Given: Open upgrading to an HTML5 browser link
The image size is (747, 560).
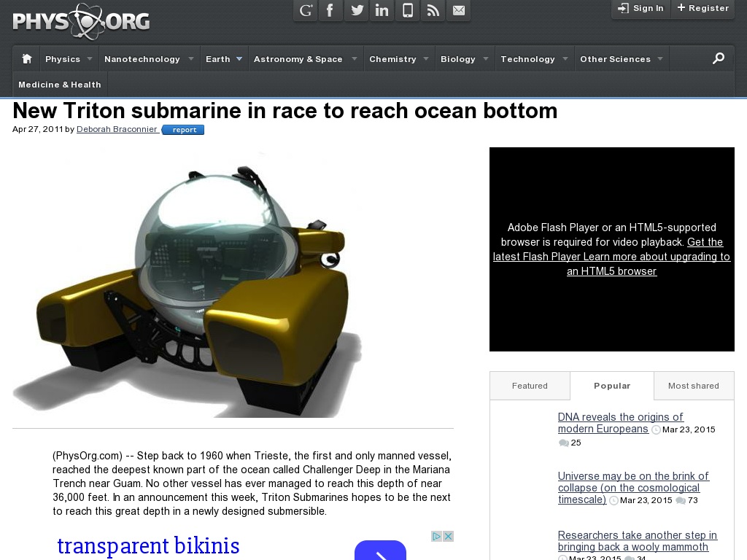Looking at the screenshot, I should tap(657, 264).
